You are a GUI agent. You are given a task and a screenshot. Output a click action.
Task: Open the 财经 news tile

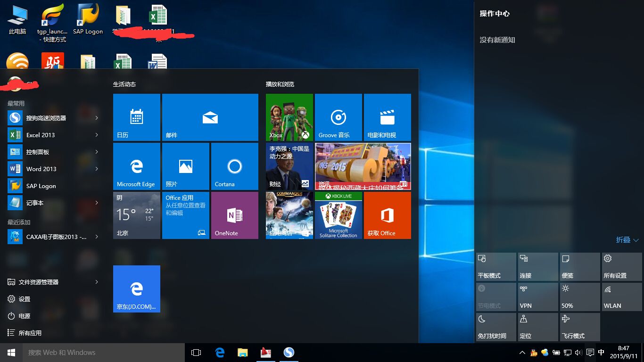[x=289, y=166]
